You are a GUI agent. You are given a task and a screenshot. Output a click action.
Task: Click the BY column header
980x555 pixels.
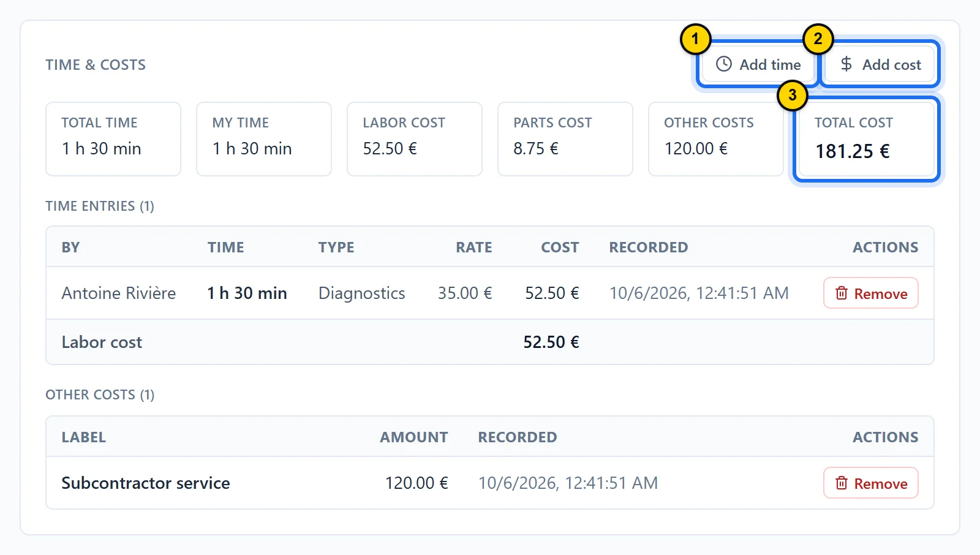click(x=70, y=247)
